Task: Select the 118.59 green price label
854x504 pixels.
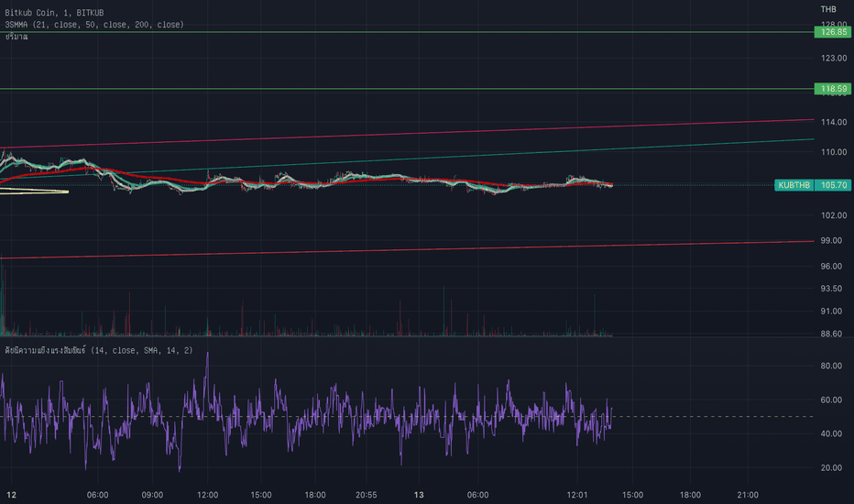Action: click(x=833, y=89)
